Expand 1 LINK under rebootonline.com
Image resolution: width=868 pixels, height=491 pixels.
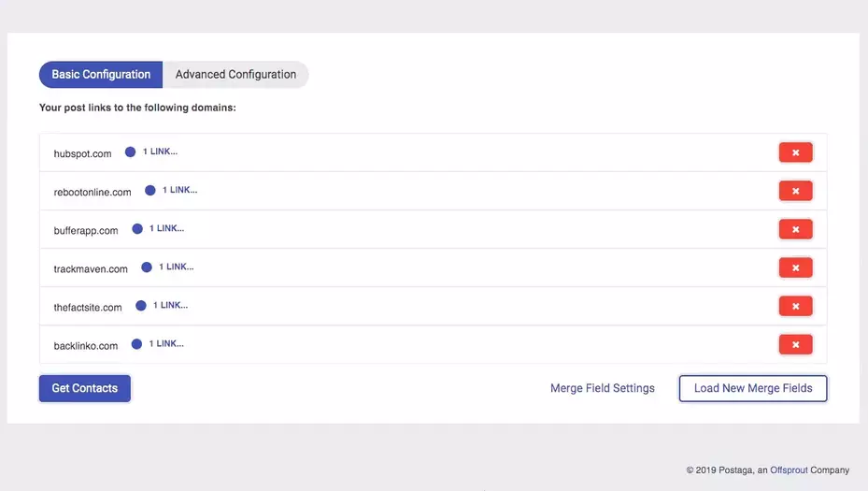pyautogui.click(x=180, y=190)
